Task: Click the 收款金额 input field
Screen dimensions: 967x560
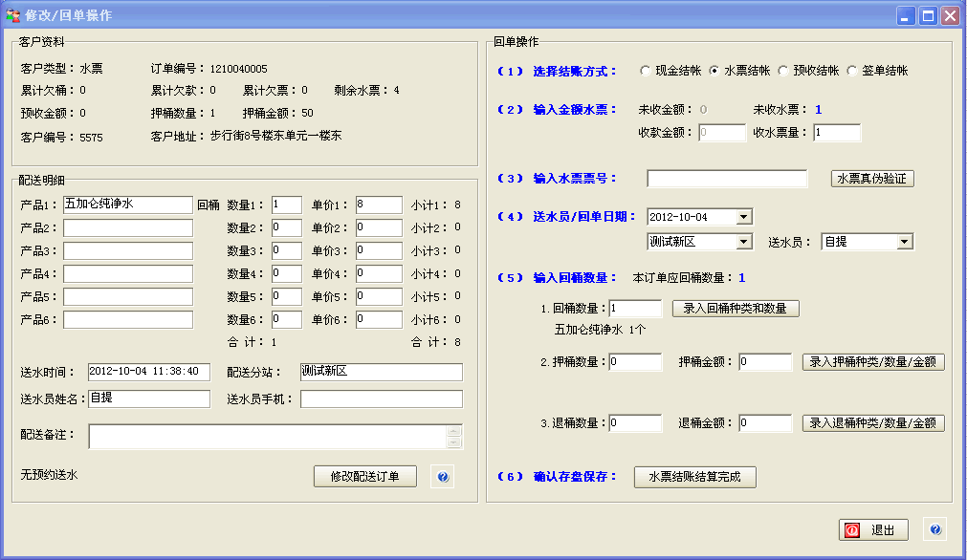Action: pyautogui.click(x=722, y=133)
